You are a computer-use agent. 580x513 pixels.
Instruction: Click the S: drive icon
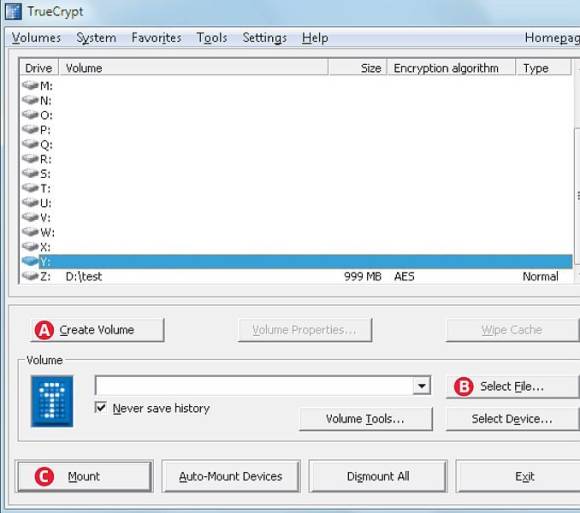click(x=30, y=173)
